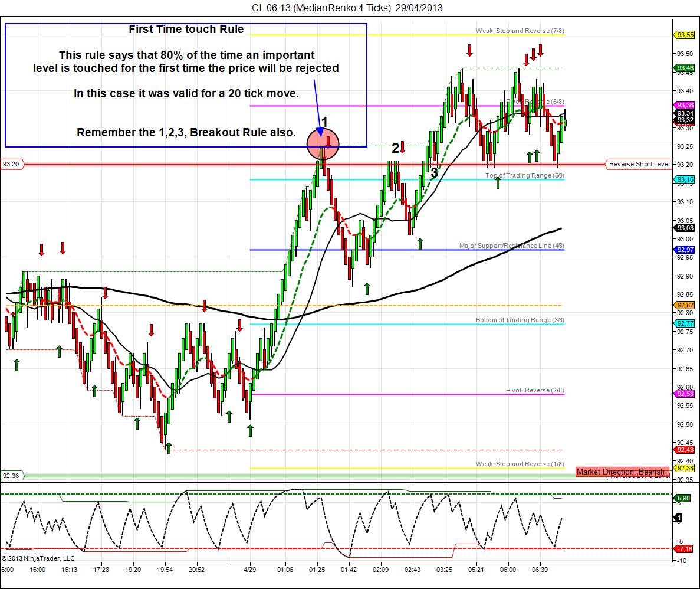Select the cyan 92,77 price marker
700x589 pixels.
(685, 323)
